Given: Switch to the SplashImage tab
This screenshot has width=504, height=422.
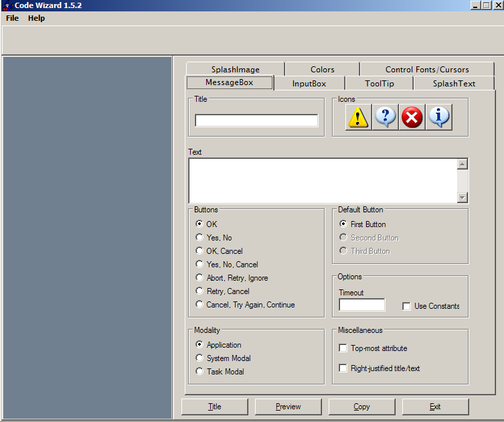Looking at the screenshot, I should (236, 69).
